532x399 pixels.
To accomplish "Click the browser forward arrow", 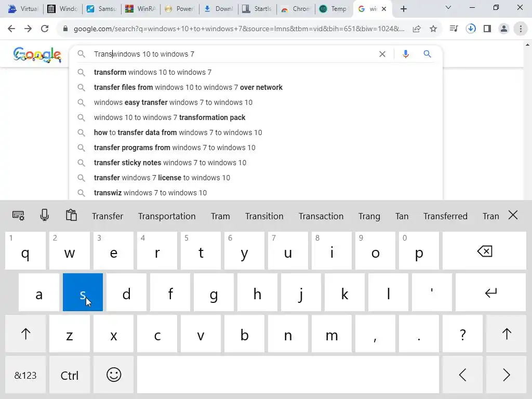I will pos(28,29).
